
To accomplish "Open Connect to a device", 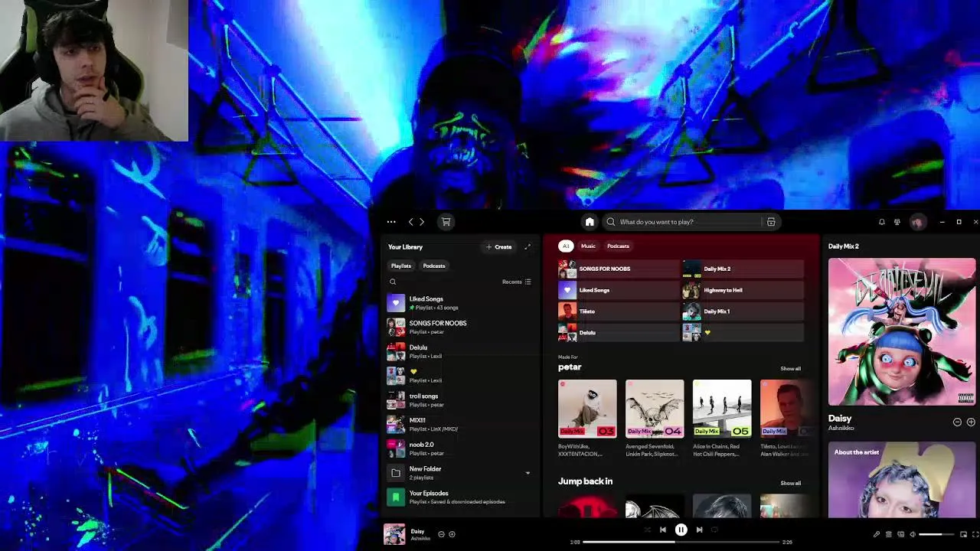I will point(901,534).
